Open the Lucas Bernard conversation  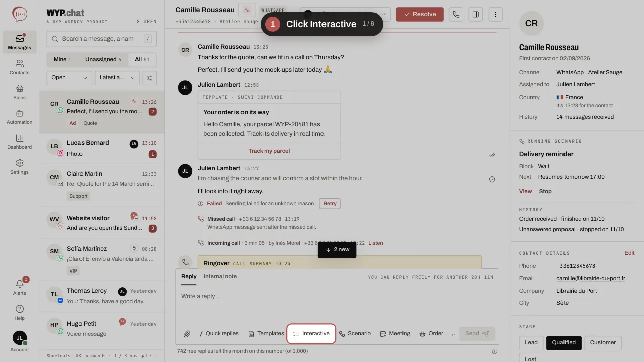click(x=102, y=148)
